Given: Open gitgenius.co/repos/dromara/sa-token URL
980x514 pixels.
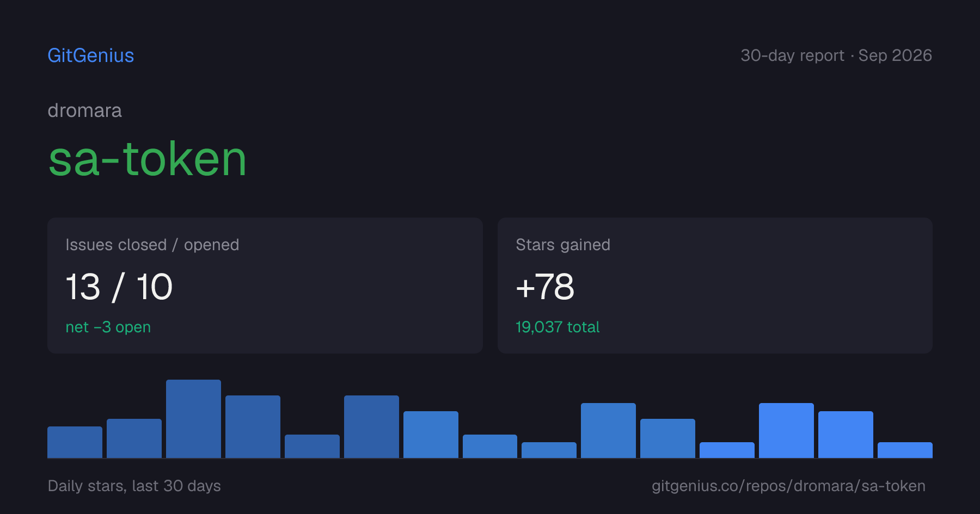Looking at the screenshot, I should 788,486.
